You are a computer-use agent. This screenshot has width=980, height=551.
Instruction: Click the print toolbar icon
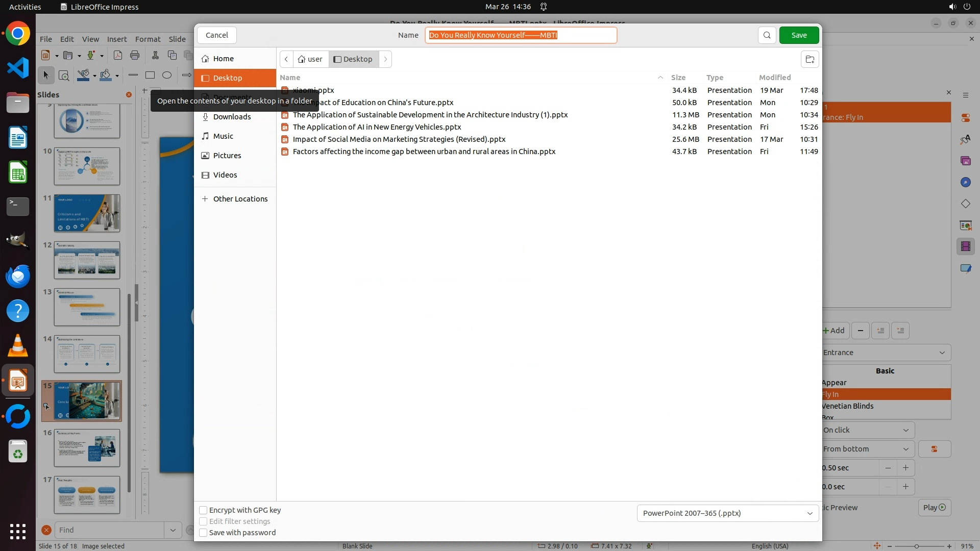(135, 55)
